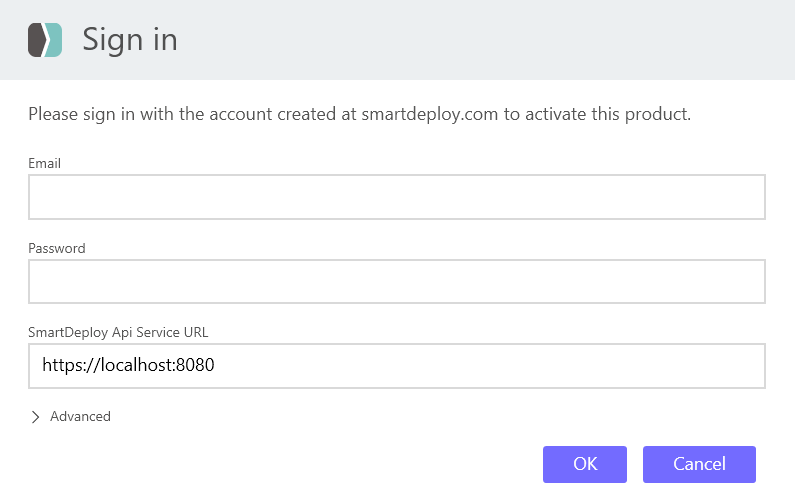The height and width of the screenshot is (497, 795).
Task: Click the word 'localhost' in the URL
Action: pos(136,366)
